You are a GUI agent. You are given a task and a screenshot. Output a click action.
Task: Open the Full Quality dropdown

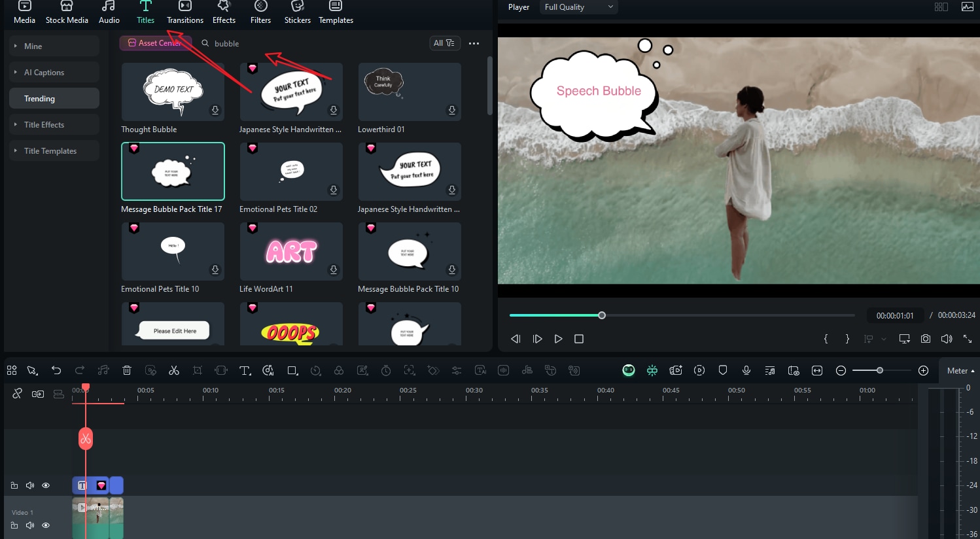579,7
